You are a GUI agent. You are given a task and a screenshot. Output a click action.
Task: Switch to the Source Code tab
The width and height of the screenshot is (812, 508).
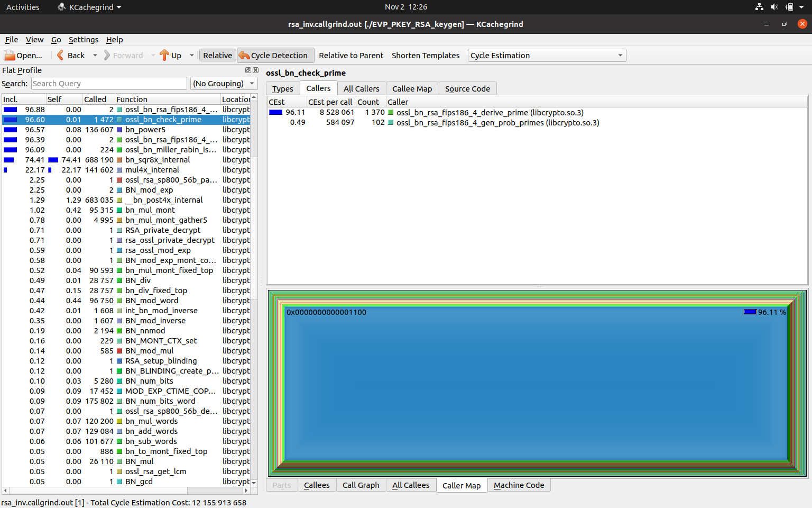(467, 89)
